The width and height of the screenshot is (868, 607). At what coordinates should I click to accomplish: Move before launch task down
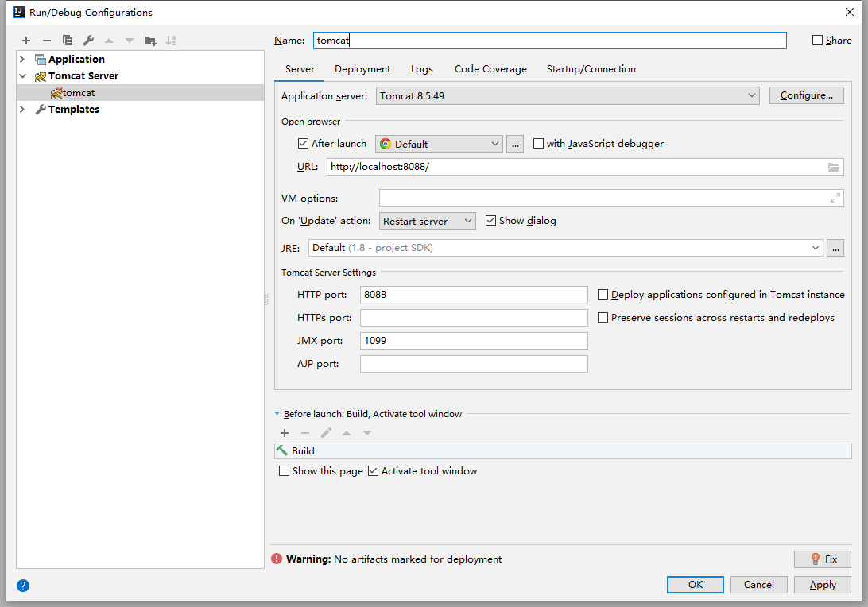367,433
